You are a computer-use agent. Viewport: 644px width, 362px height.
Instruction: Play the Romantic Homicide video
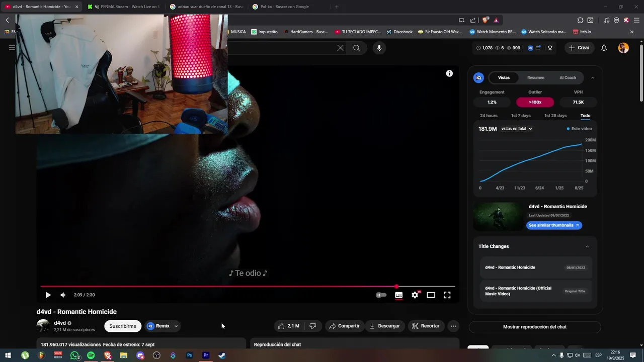click(x=48, y=295)
